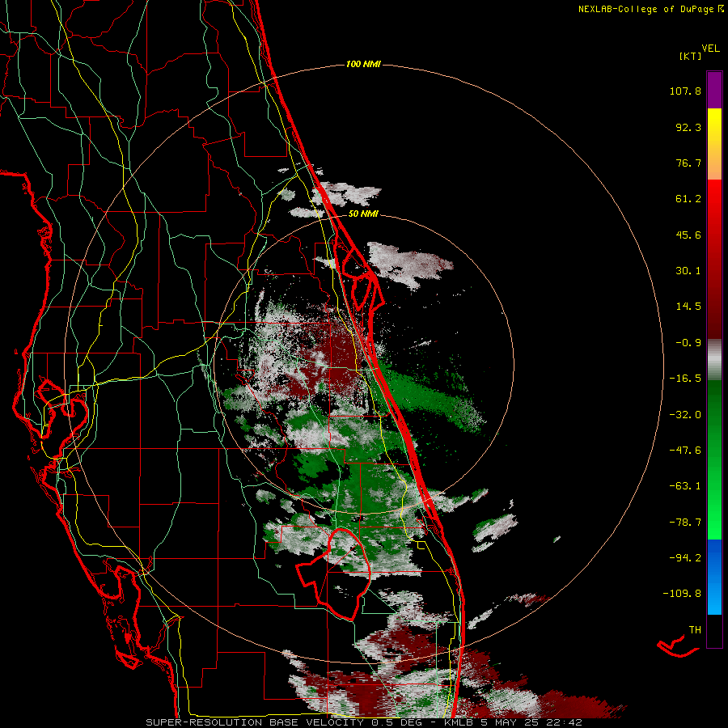Click the 50 NMI range ring label
The image size is (728, 728).
(x=363, y=214)
